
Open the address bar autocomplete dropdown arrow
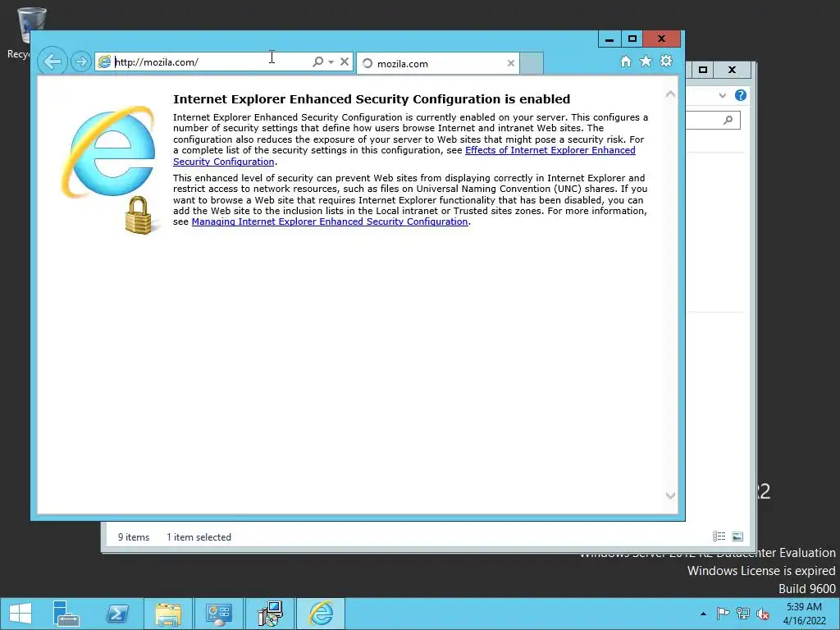[x=331, y=62]
